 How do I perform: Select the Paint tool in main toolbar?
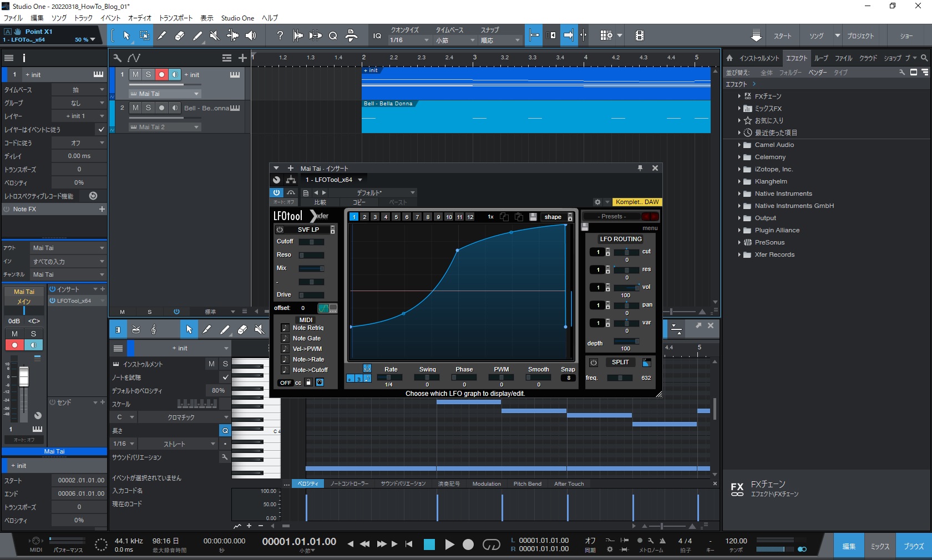tap(197, 35)
